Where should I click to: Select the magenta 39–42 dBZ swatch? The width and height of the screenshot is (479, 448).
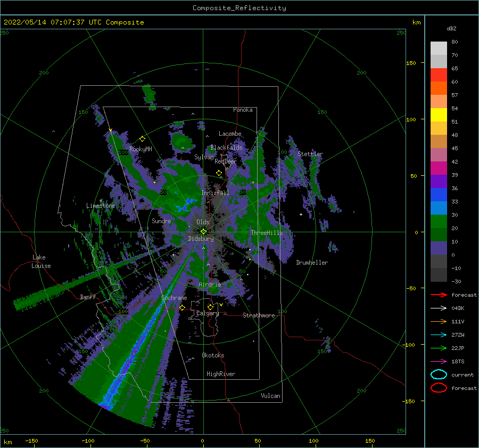coord(439,168)
